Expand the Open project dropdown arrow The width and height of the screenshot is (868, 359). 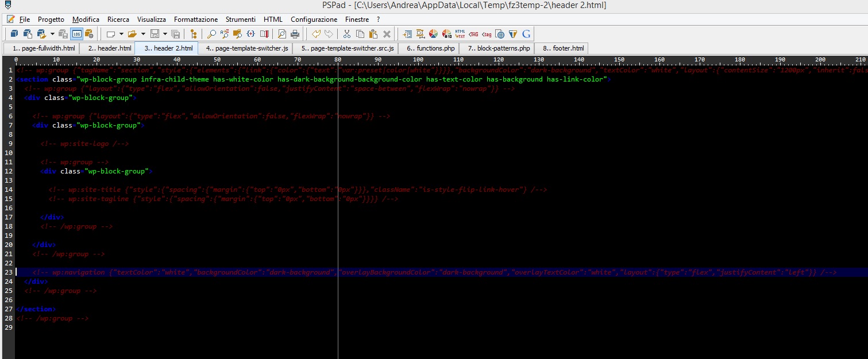52,34
